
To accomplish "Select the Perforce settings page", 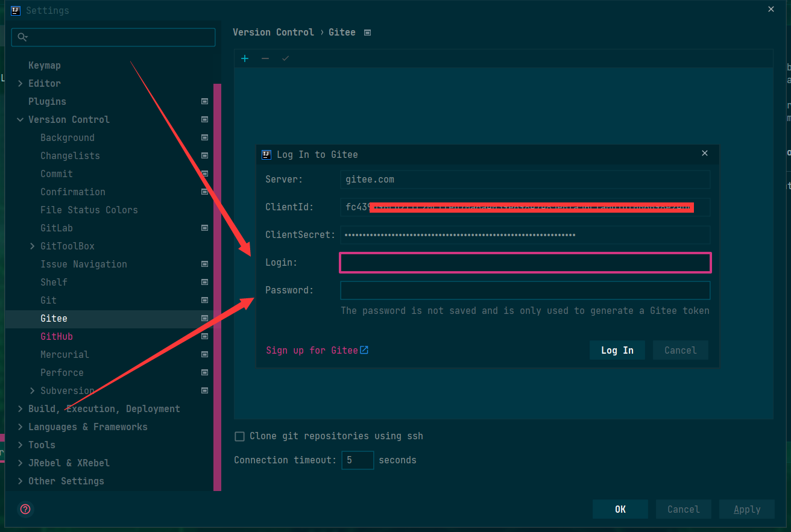I will pyautogui.click(x=62, y=372).
